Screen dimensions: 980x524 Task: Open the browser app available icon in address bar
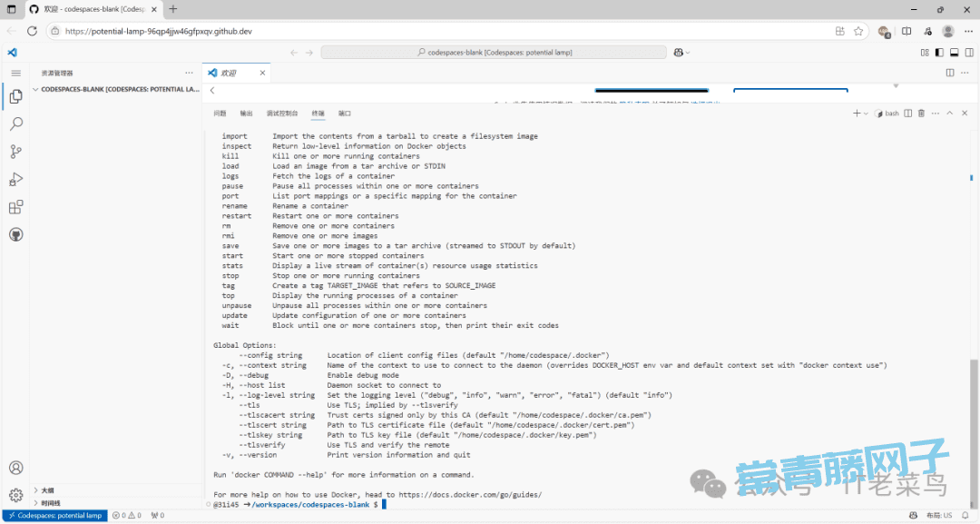[x=840, y=31]
